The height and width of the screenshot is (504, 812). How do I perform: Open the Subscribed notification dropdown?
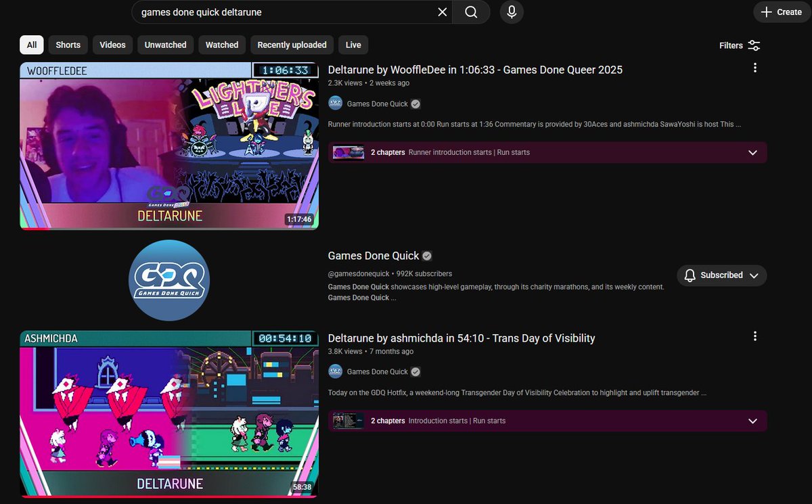[721, 275]
